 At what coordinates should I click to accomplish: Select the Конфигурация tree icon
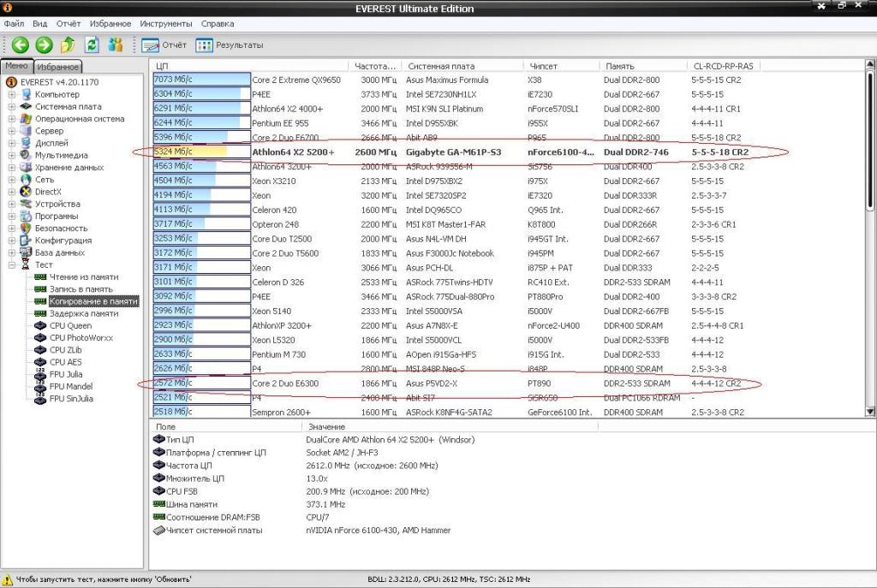(27, 241)
